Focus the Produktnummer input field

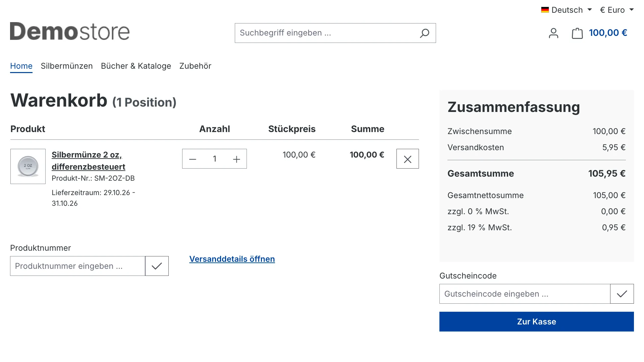(77, 266)
